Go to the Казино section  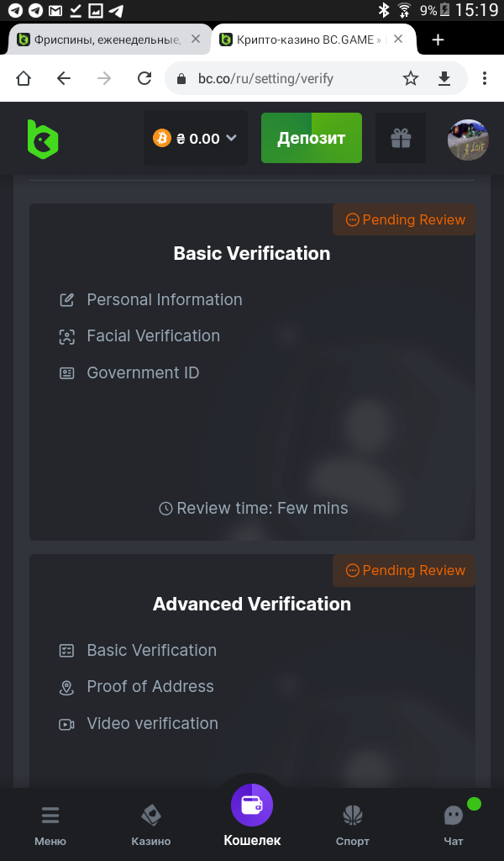151,825
